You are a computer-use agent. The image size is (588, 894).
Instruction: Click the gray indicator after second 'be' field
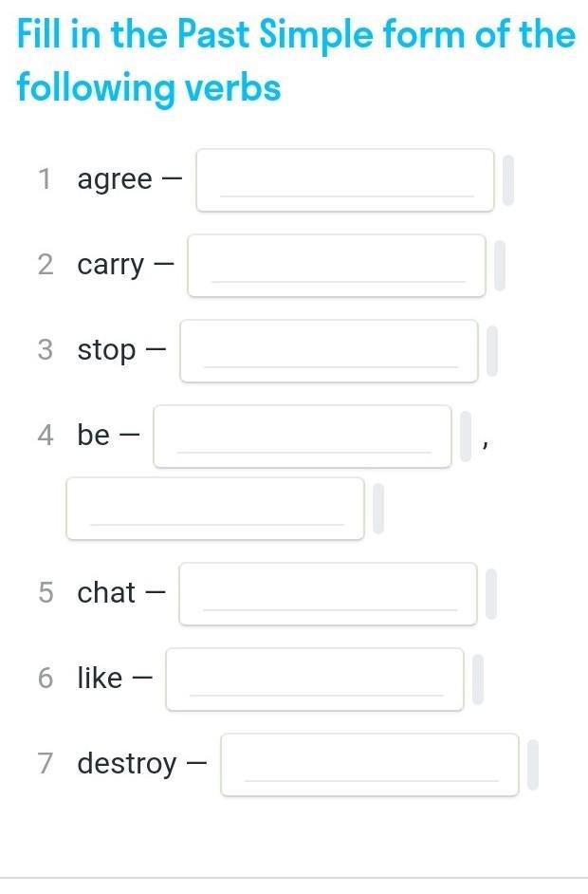pyautogui.click(x=378, y=509)
